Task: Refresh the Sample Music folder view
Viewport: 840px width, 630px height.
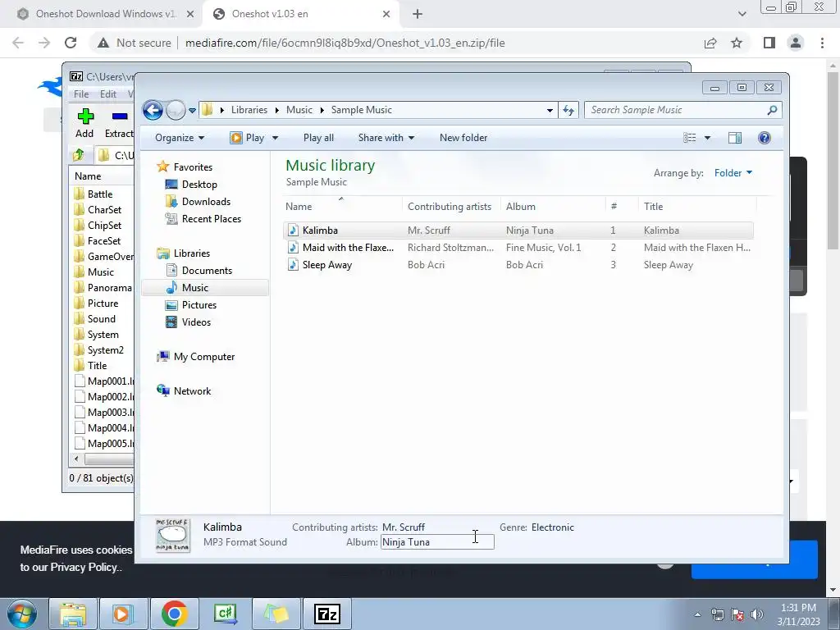Action: click(x=568, y=111)
